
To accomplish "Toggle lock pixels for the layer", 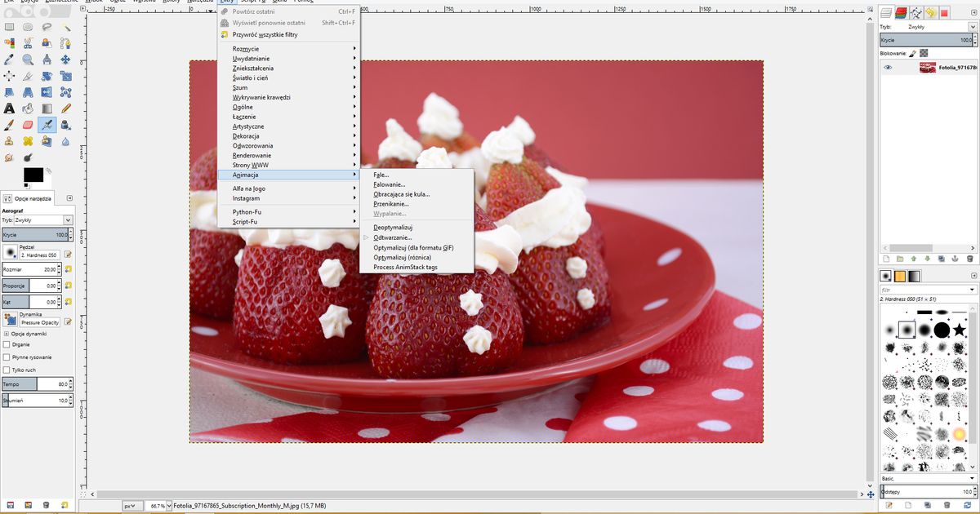I will coord(913,53).
